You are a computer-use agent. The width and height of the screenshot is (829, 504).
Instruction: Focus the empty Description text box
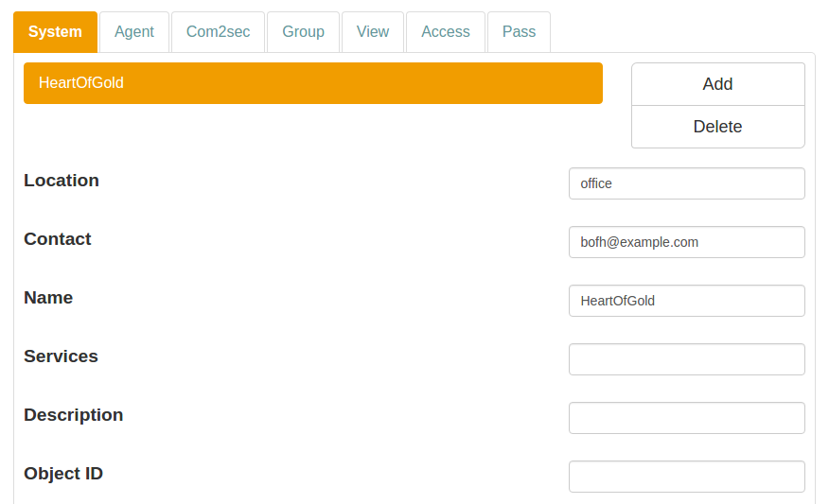686,418
